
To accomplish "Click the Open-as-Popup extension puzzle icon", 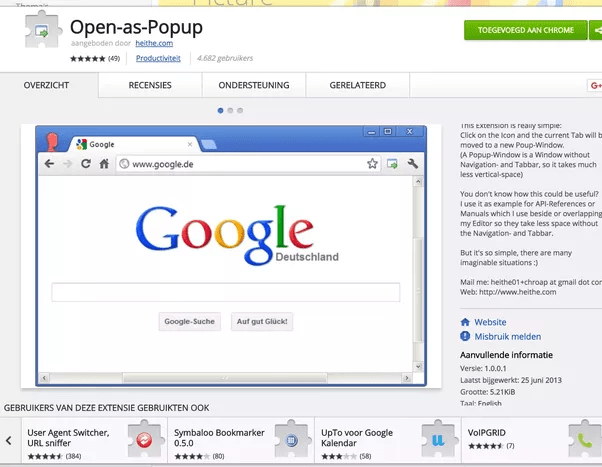I will [x=42, y=30].
